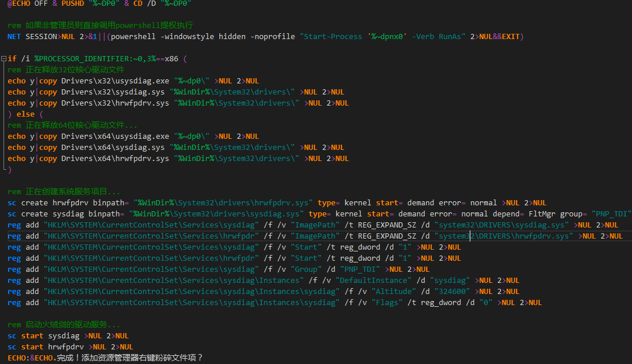Click '"system32\DRIVERS\sysdiag.sys"' string
Screen dimensions: 632x364
point(501,225)
